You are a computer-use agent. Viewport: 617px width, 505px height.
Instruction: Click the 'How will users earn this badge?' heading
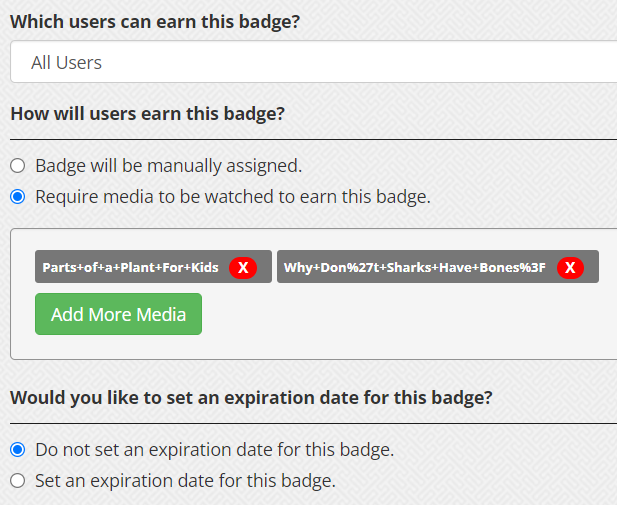[148, 114]
